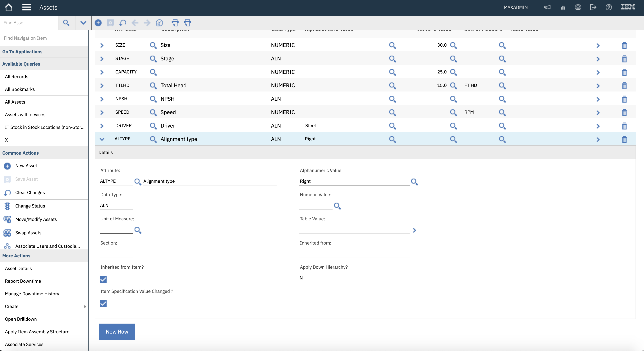Open the reports bar chart icon
644x351 pixels.
pos(563,7)
